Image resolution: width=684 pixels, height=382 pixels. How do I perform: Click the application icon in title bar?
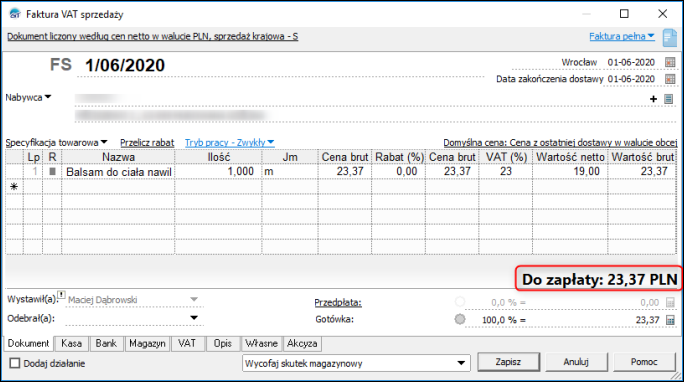tap(15, 14)
